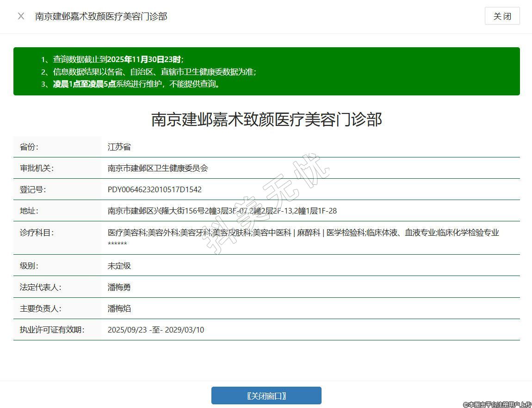Click the large clinic name heading
The width and height of the screenshot is (532, 408).
click(266, 119)
